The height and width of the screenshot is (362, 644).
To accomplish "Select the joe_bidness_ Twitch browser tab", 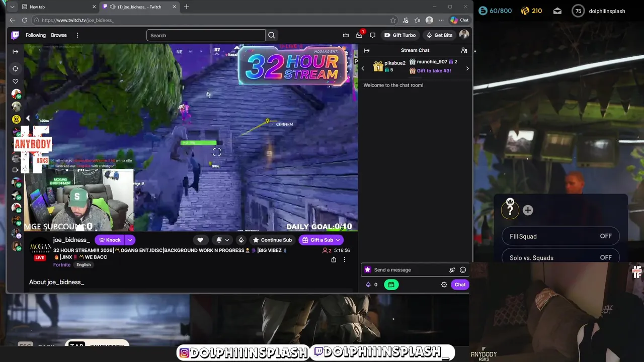I will (139, 7).
